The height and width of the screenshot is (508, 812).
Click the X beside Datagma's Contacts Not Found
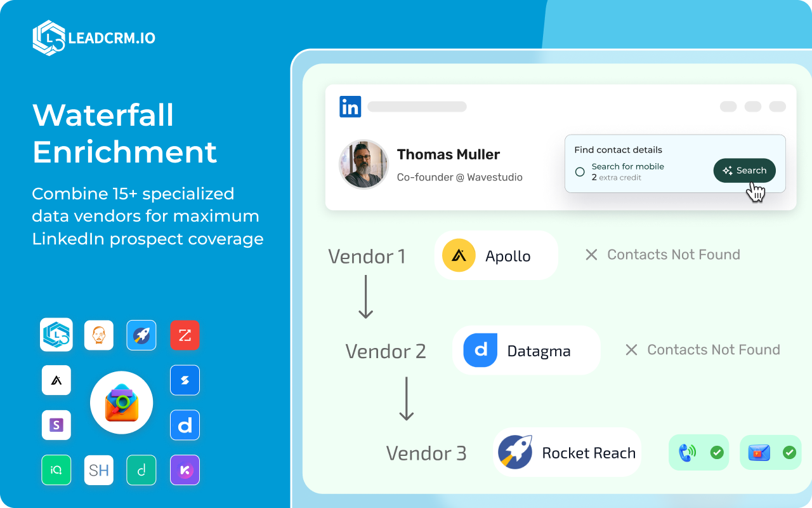pyautogui.click(x=631, y=350)
